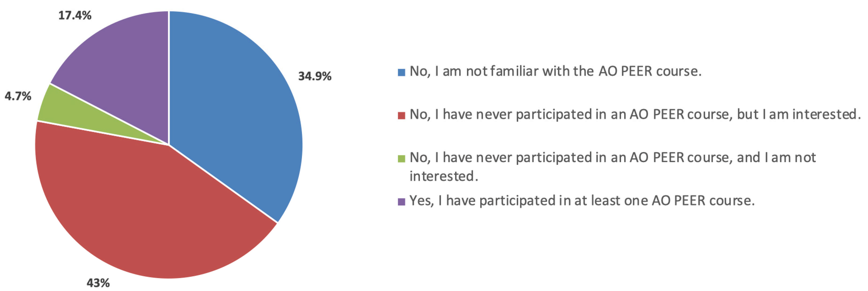The image size is (868, 291).
Task: Select the purple legend color square
Action: (401, 201)
